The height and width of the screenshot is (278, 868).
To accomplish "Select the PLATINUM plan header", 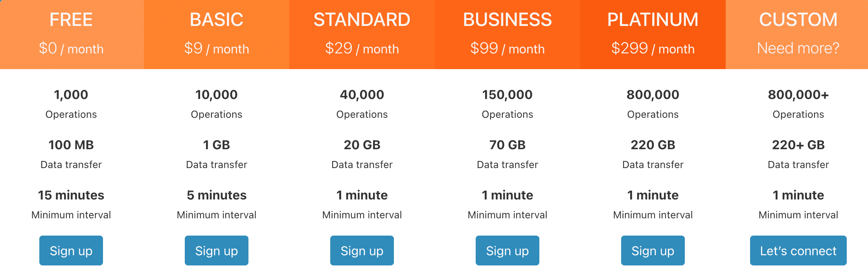I will [x=653, y=35].
